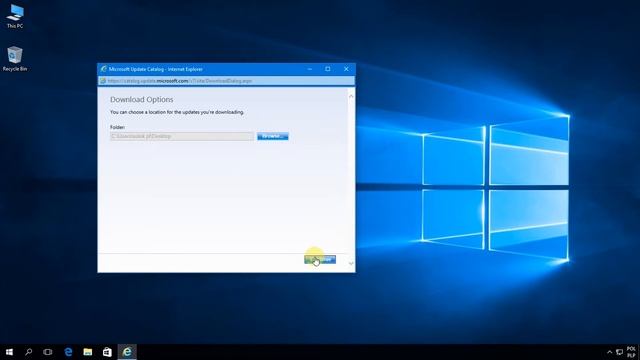Screen dimensions: 640x360
Task: Open File Explorer from the taskbar
Action: (x=87, y=352)
